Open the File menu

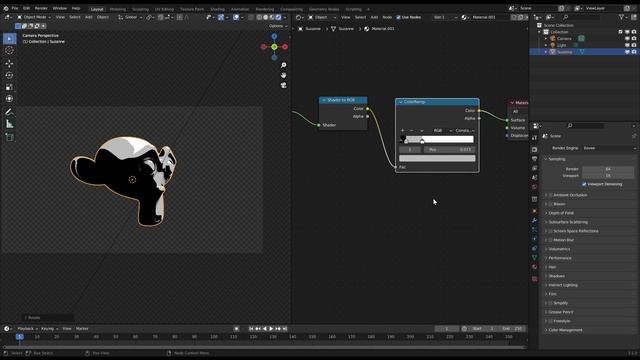pos(15,8)
